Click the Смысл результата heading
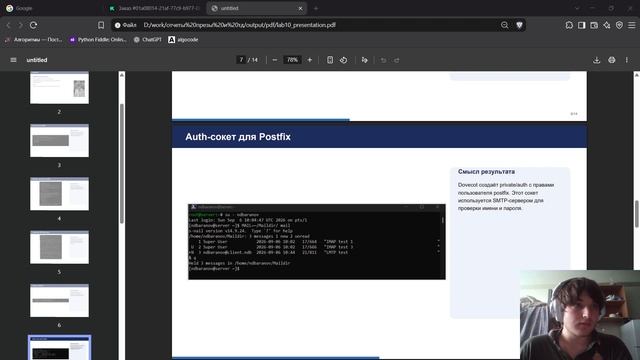This screenshot has height=360, width=640. click(x=486, y=172)
